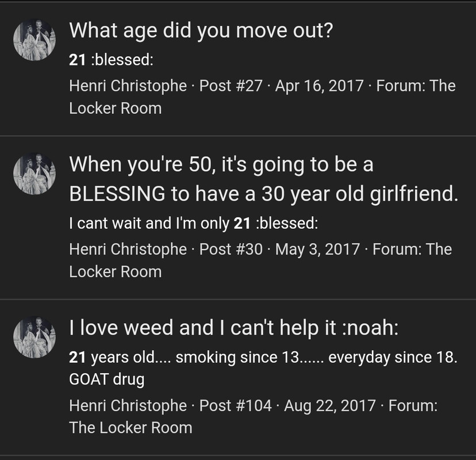Go to The Locker Room from Aug 22 result
Screen dimensions: 476x460
[130, 428]
